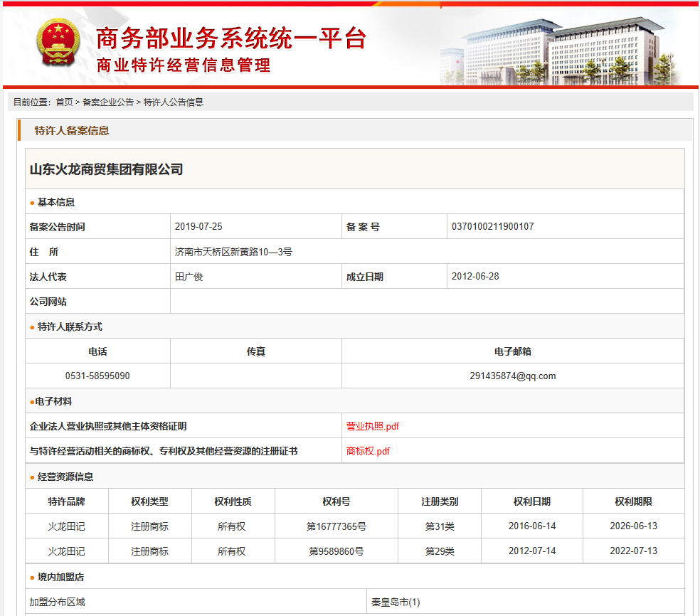700x616 pixels.
Task: Click the 基本信息 section header
Action: click(x=56, y=202)
